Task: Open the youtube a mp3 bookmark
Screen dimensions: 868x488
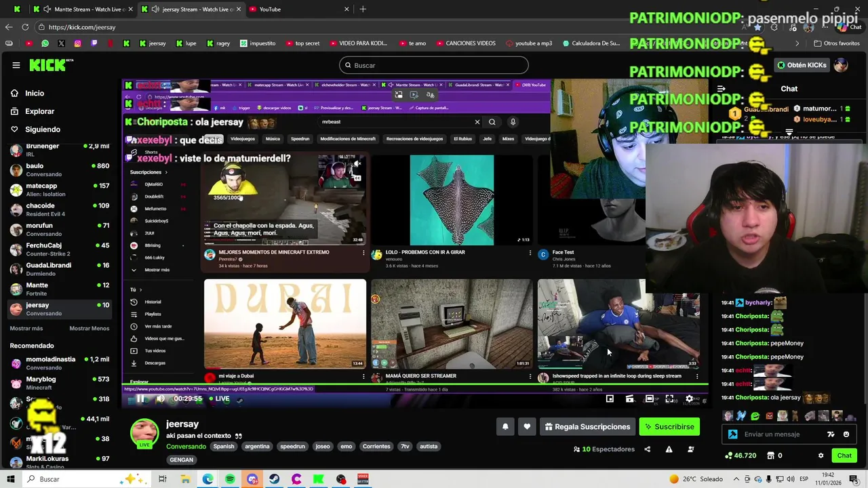Action: 529,43
